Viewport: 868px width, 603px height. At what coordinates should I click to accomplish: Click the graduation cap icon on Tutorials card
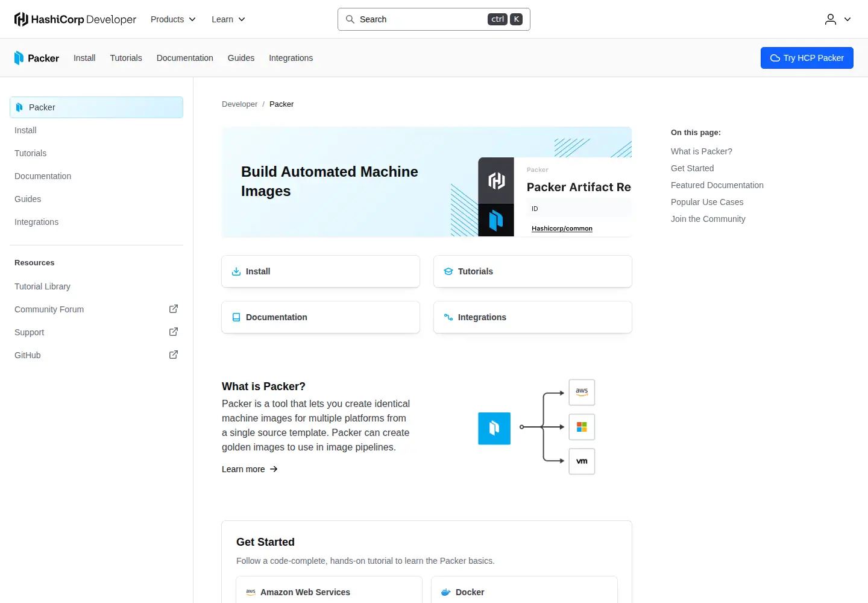(448, 271)
